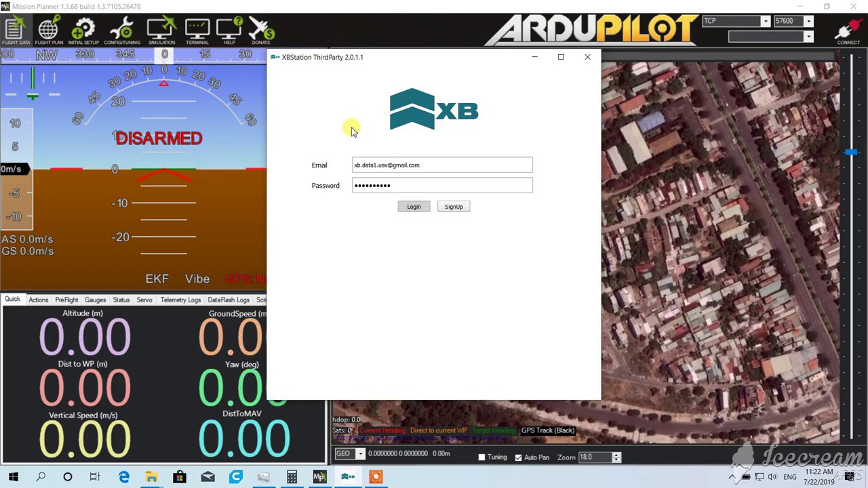Click the GPS Track (Black) legend label

(x=547, y=430)
